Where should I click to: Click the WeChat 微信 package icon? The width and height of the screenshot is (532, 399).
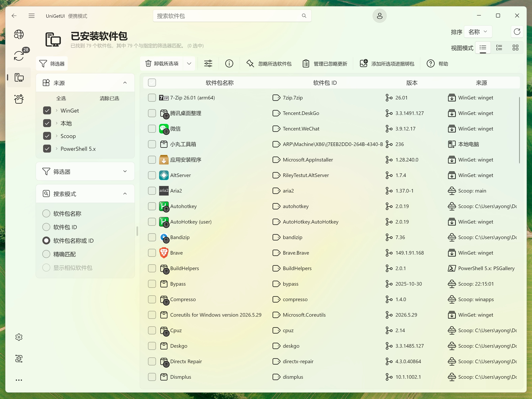pyautogui.click(x=164, y=129)
